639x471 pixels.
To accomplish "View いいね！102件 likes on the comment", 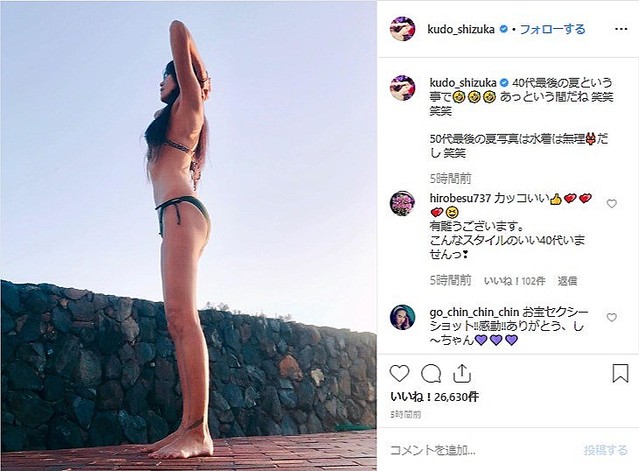I will pos(514,281).
